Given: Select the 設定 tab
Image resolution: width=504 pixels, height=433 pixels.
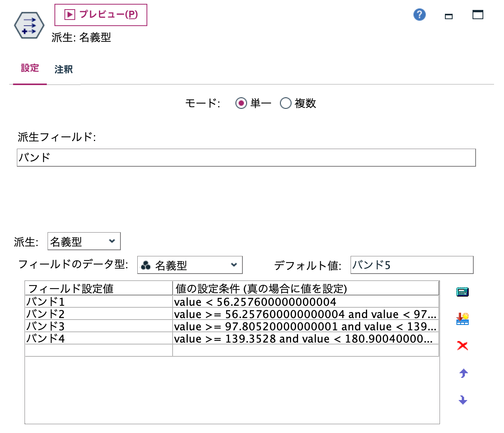Looking at the screenshot, I should click(x=30, y=68).
